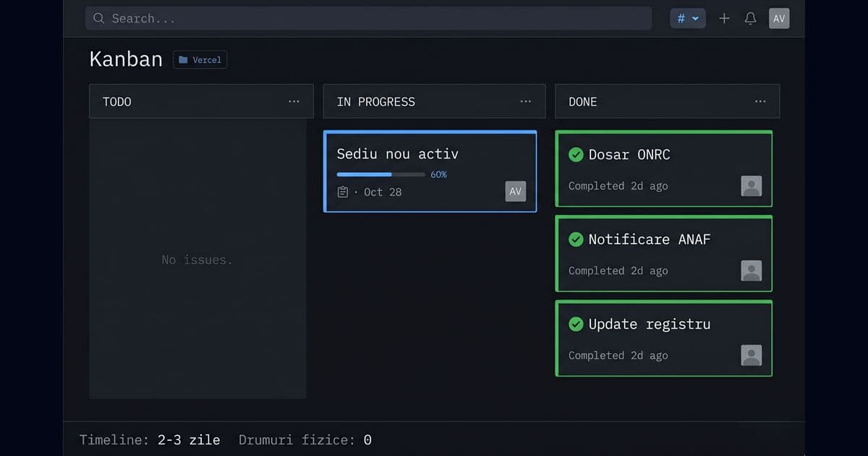The width and height of the screenshot is (868, 456).
Task: Open notifications bell icon
Action: tap(750, 19)
